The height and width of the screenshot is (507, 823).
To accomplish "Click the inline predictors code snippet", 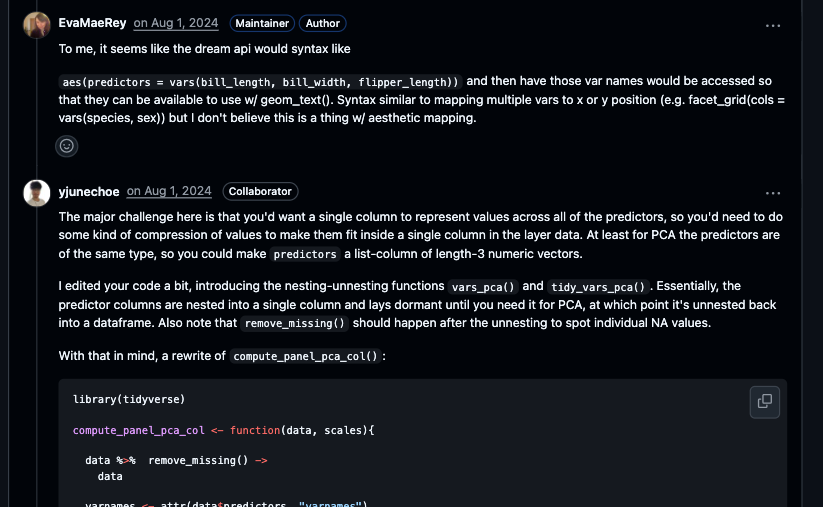I will (x=305, y=255).
